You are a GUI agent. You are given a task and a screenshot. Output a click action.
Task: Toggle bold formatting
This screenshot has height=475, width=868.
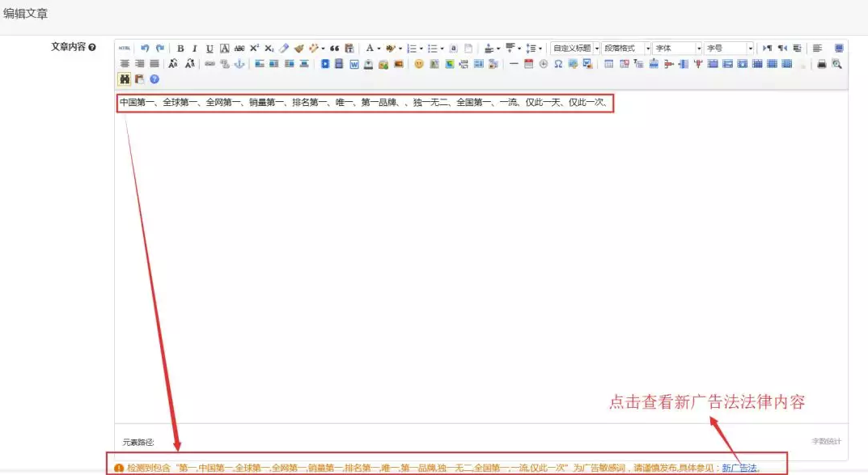pos(180,49)
